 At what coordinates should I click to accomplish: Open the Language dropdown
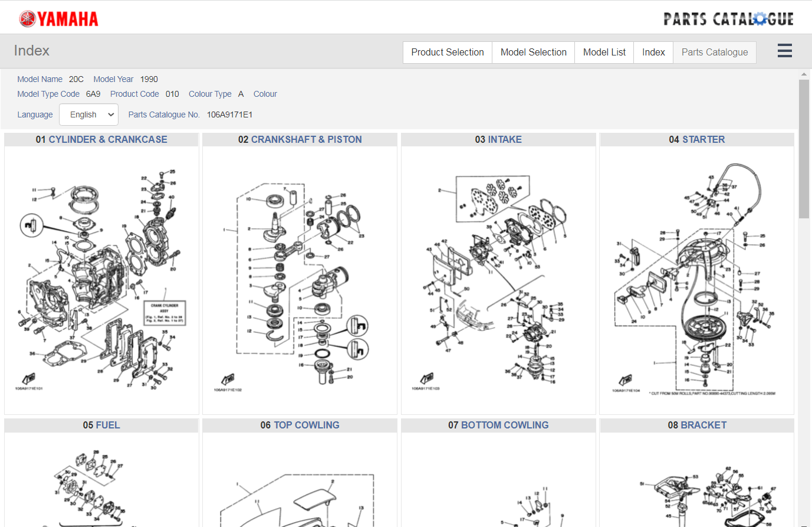[x=88, y=114]
